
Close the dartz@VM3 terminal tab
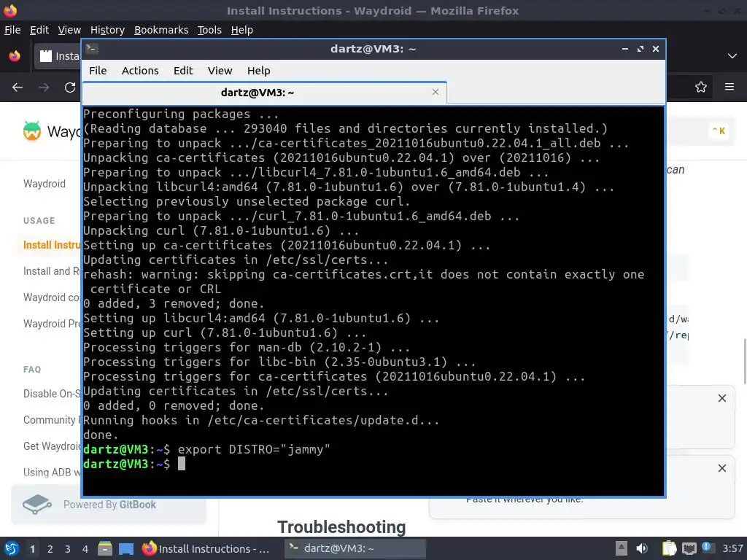436,92
